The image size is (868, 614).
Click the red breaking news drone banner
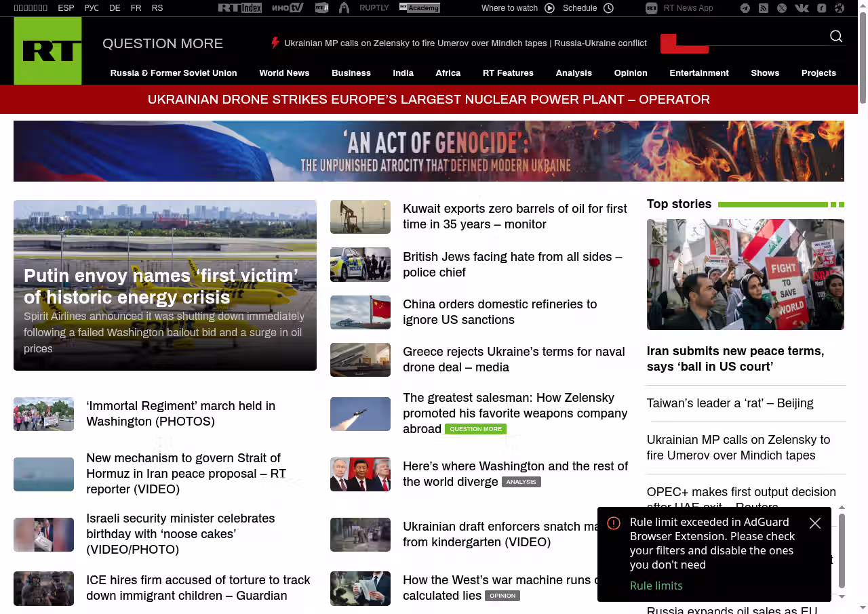point(429,100)
